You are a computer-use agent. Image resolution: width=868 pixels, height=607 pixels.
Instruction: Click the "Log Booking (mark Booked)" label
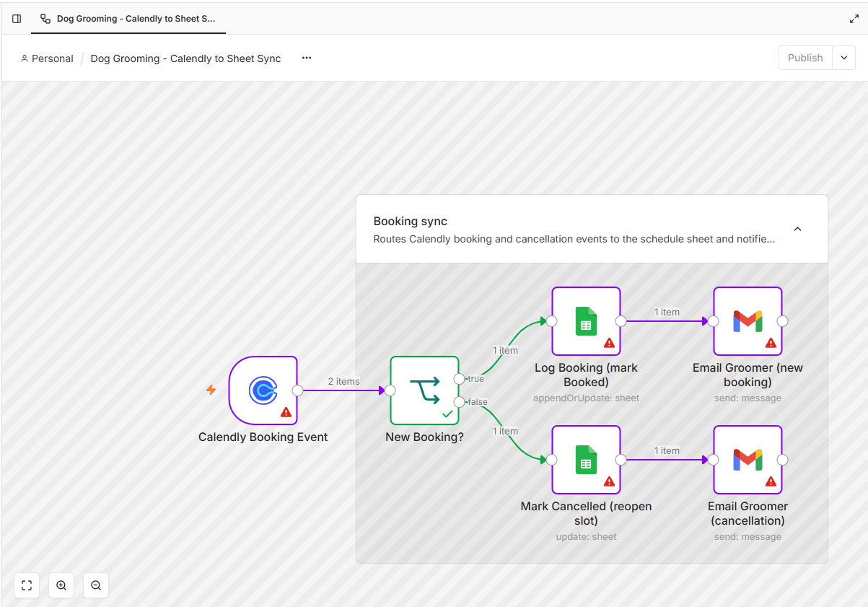coord(586,375)
